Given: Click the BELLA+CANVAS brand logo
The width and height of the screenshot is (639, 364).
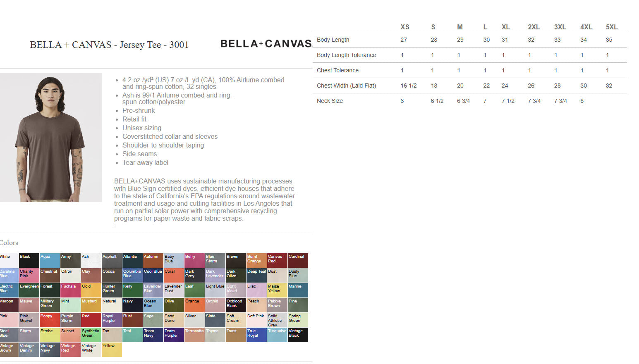Looking at the screenshot, I should pos(266,44).
